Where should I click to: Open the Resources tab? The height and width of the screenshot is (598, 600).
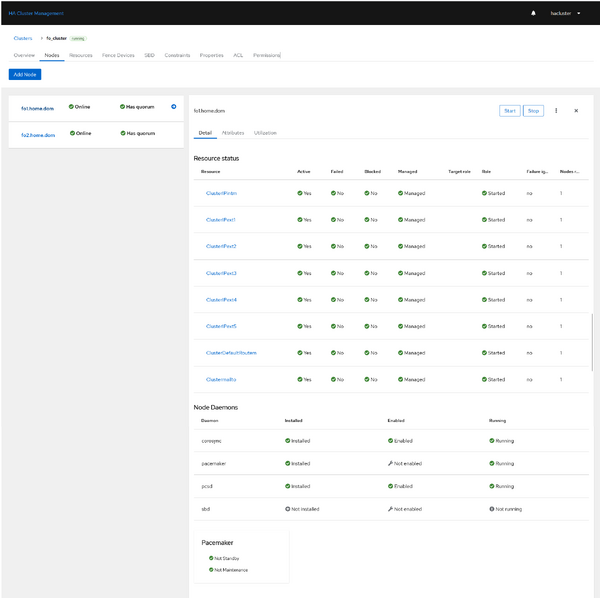(81, 55)
